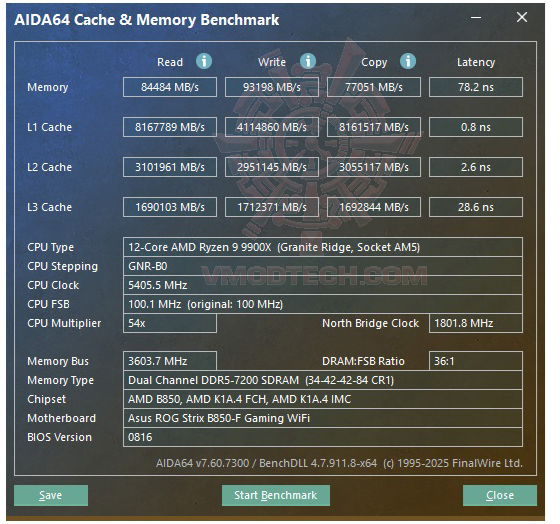Viewport: 560px width, 524px height.
Task: Click the L1 Cache latency 0.8 ns cell
Action: coord(476,127)
